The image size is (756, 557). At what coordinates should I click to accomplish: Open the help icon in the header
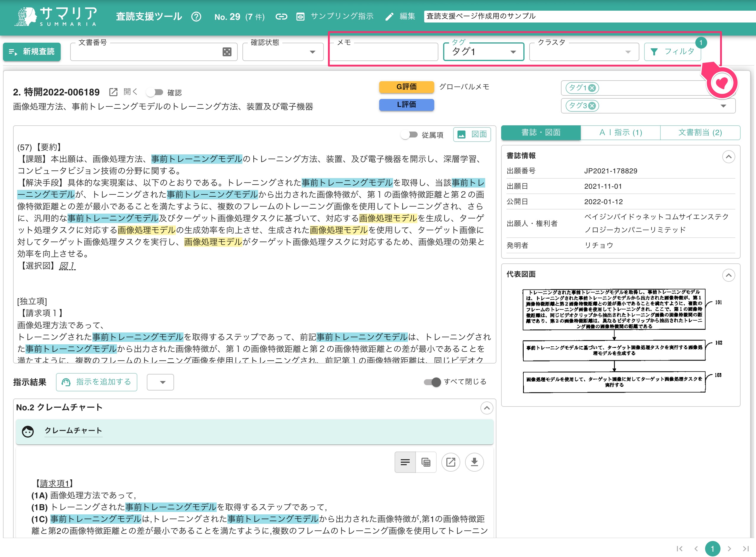197,16
